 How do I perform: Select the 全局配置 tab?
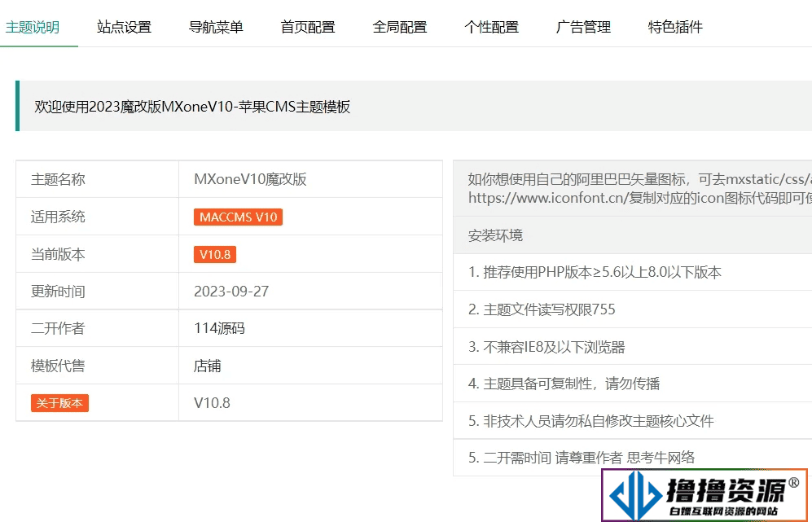400,27
